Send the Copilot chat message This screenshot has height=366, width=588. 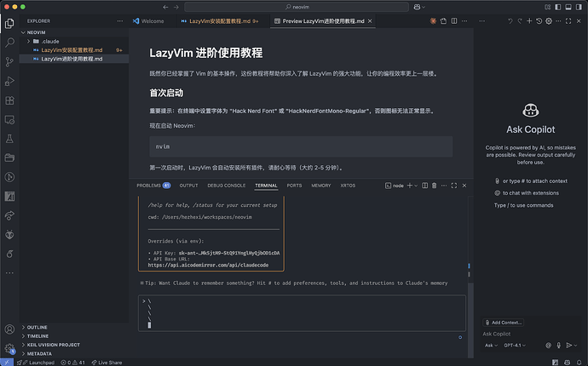tap(569, 345)
